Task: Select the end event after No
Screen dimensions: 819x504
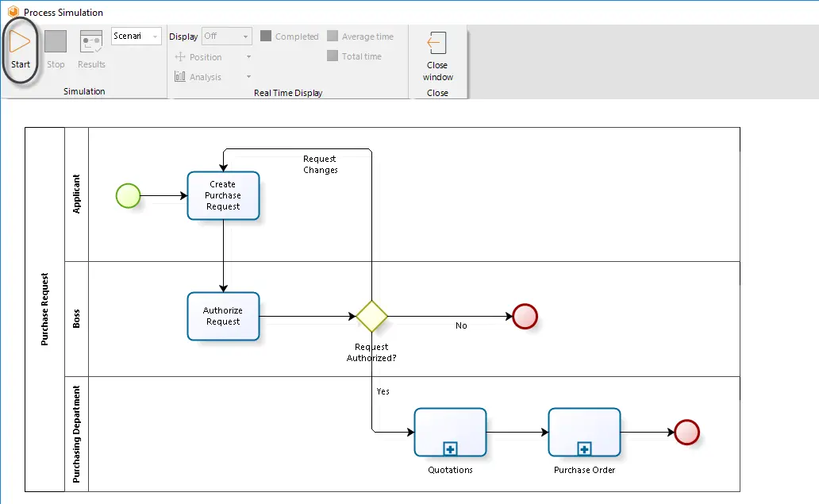Action: (525, 317)
